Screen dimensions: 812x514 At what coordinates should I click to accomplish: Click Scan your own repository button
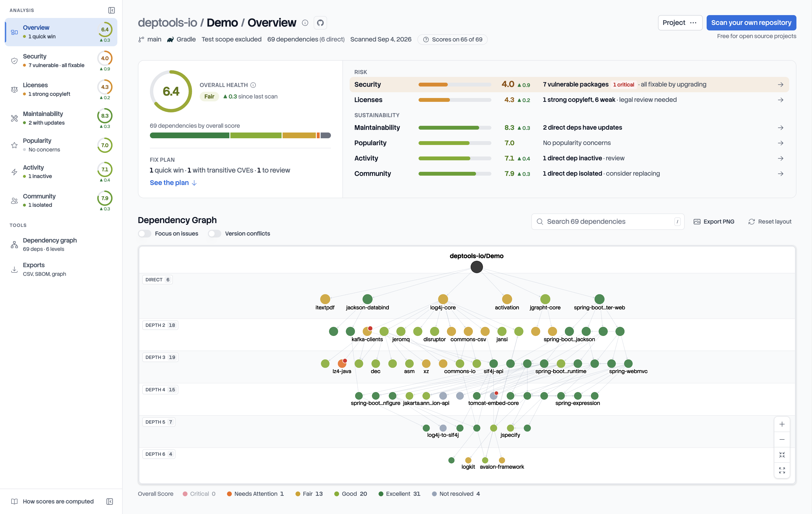coord(751,23)
